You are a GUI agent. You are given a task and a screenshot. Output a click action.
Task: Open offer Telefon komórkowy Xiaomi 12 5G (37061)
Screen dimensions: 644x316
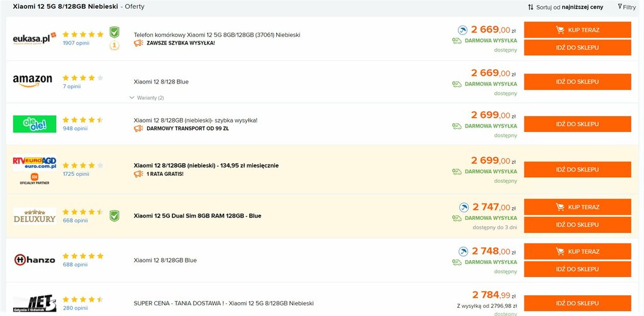[x=217, y=35]
